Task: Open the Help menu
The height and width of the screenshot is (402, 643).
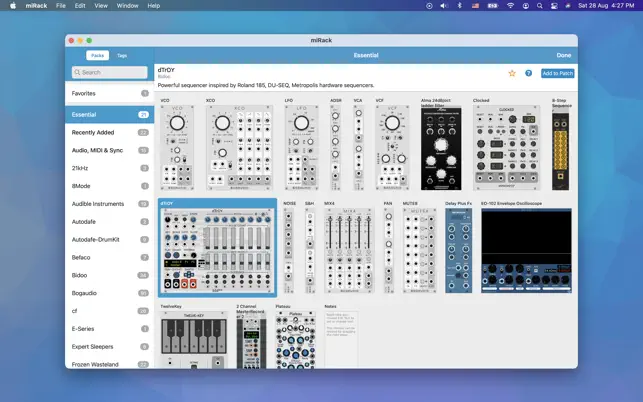Action: click(154, 6)
